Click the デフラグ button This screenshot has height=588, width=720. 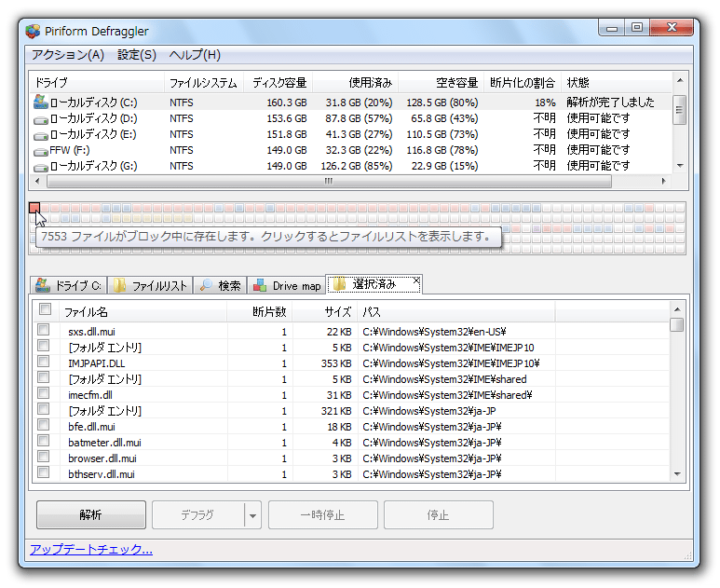point(197,515)
